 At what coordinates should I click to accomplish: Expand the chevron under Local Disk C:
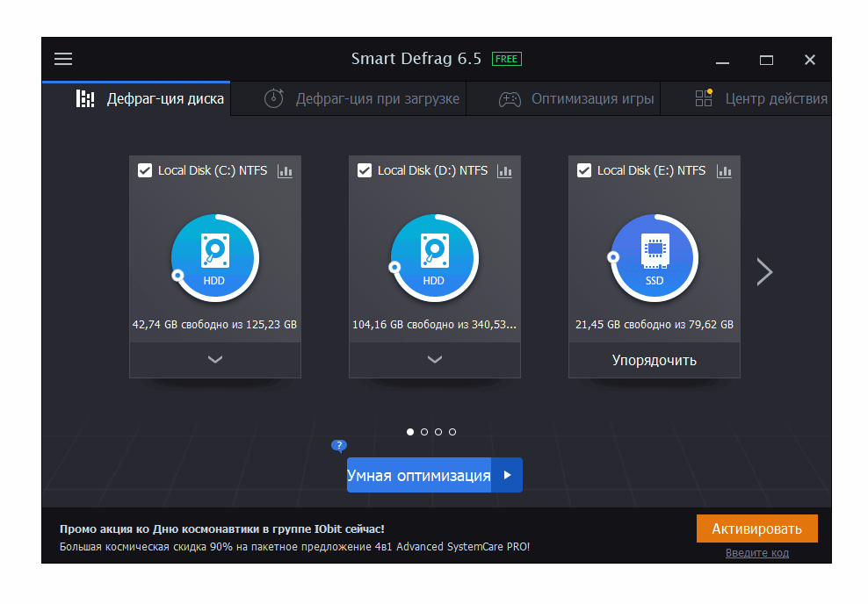tap(214, 360)
